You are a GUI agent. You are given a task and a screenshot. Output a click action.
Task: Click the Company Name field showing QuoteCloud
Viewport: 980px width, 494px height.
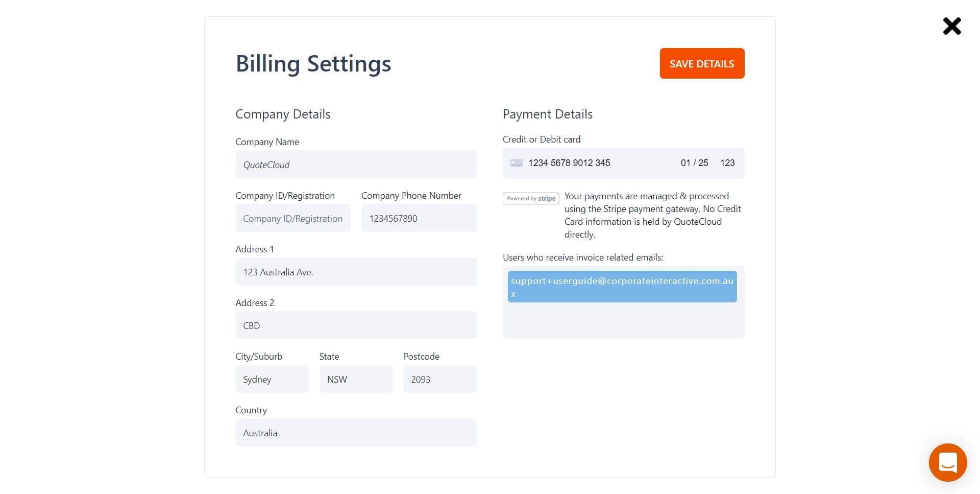pos(356,164)
